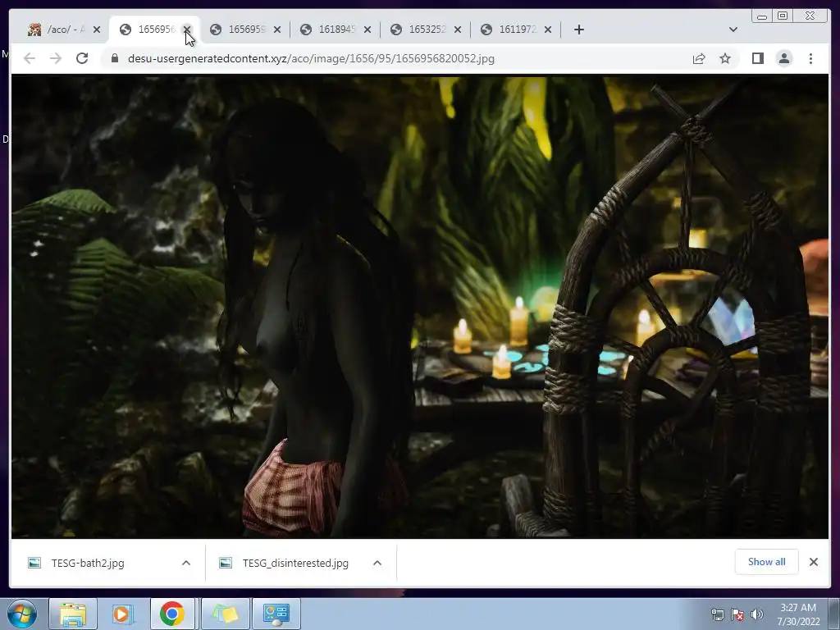Screen dimensions: 840x630
Task: Go forward to the next page
Action: tap(56, 58)
